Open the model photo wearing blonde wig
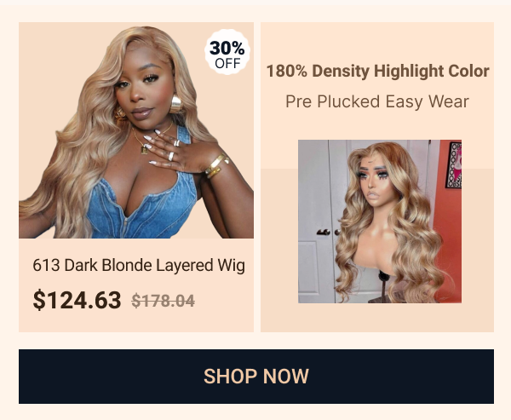The width and height of the screenshot is (511, 420). pyautogui.click(x=136, y=130)
